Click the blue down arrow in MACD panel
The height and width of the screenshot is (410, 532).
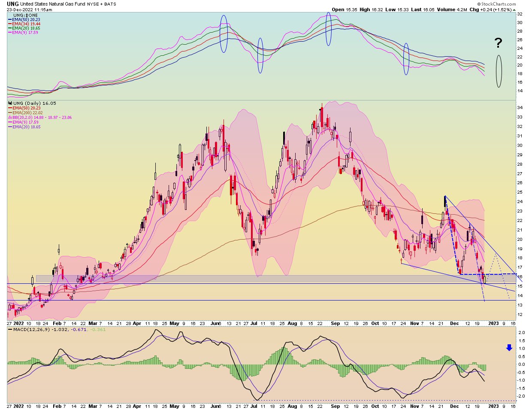509,348
